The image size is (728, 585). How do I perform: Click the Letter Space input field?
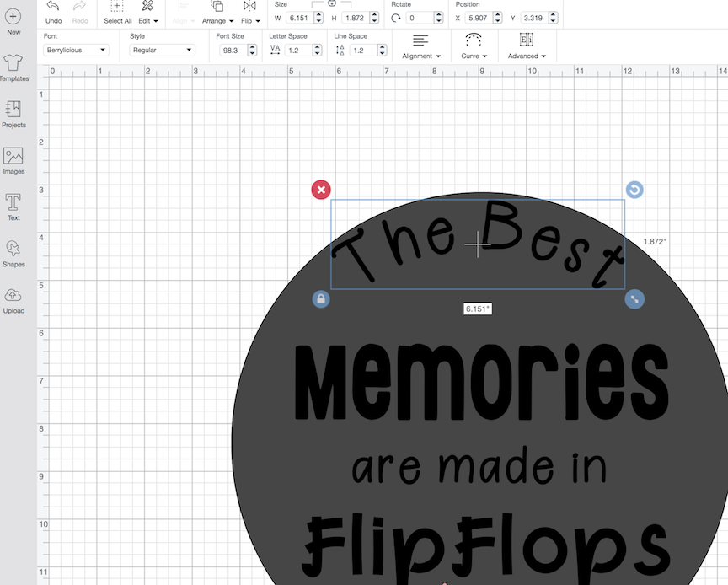[x=298, y=51]
